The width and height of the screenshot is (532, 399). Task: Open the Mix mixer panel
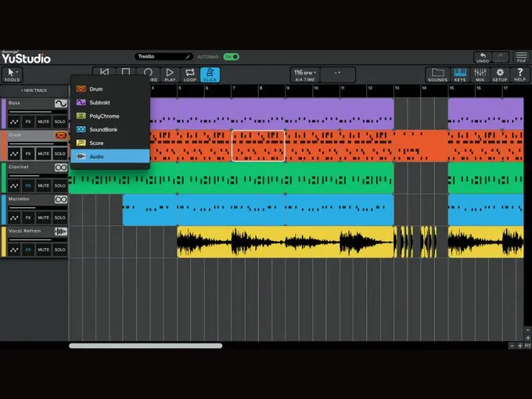(x=480, y=75)
